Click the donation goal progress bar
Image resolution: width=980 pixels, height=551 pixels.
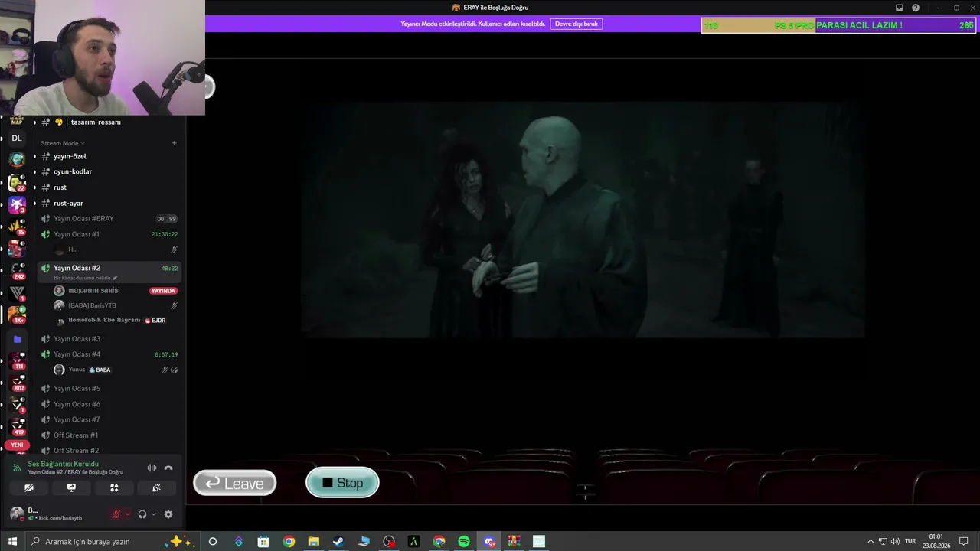[838, 25]
